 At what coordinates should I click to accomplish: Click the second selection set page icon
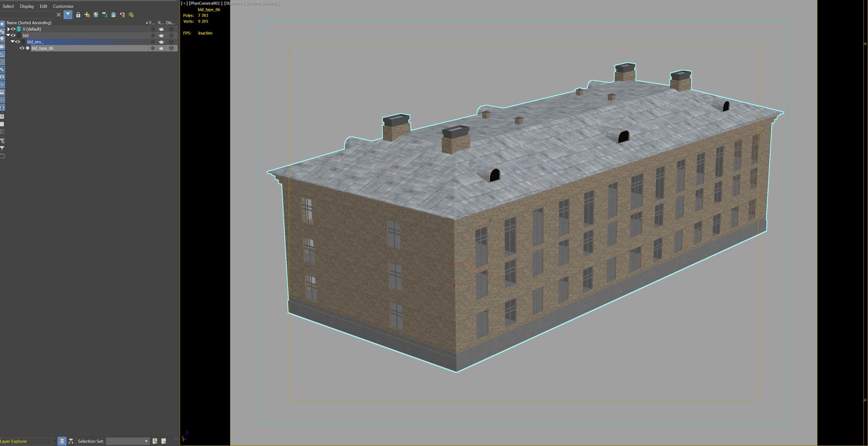tap(164, 441)
